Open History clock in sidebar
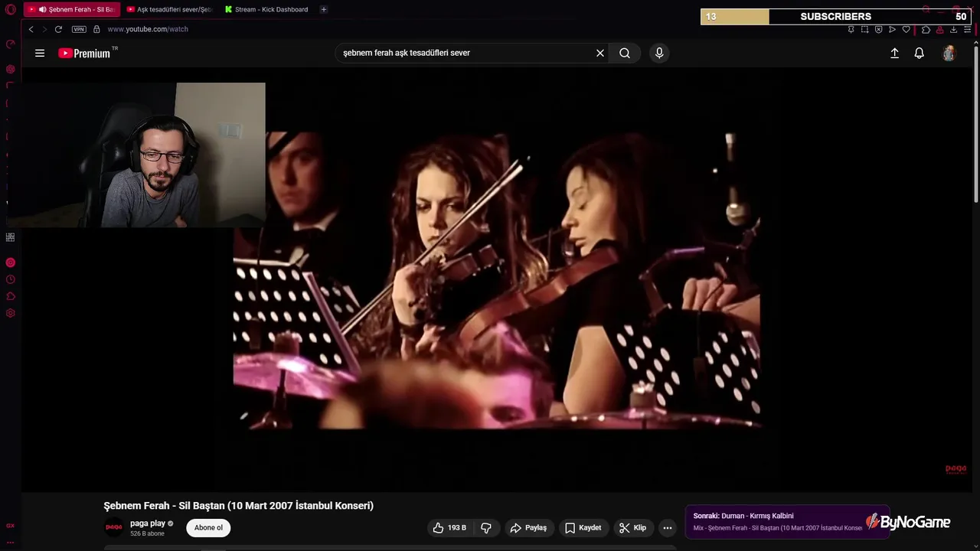Screen dimensions: 980x551 tap(11, 279)
